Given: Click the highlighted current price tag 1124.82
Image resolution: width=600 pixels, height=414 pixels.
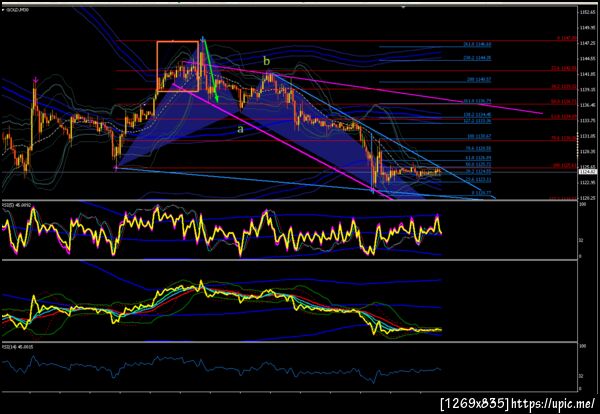Looking at the screenshot, I should tap(586, 172).
